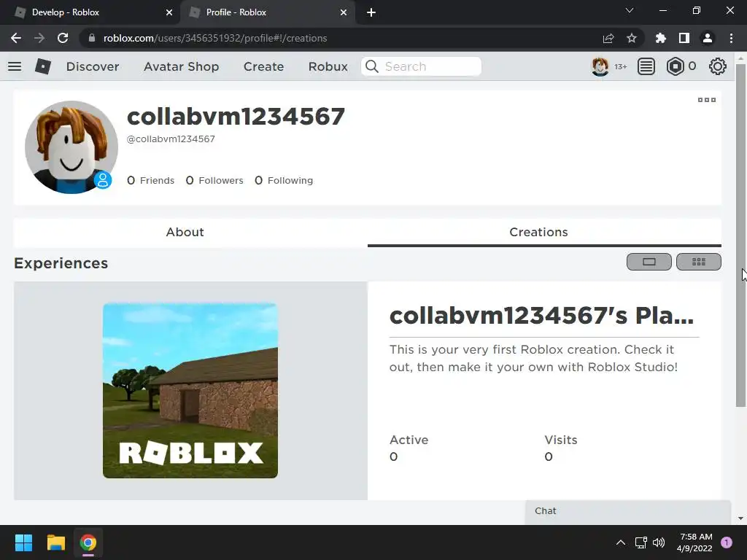View the 0 Following list

click(284, 181)
